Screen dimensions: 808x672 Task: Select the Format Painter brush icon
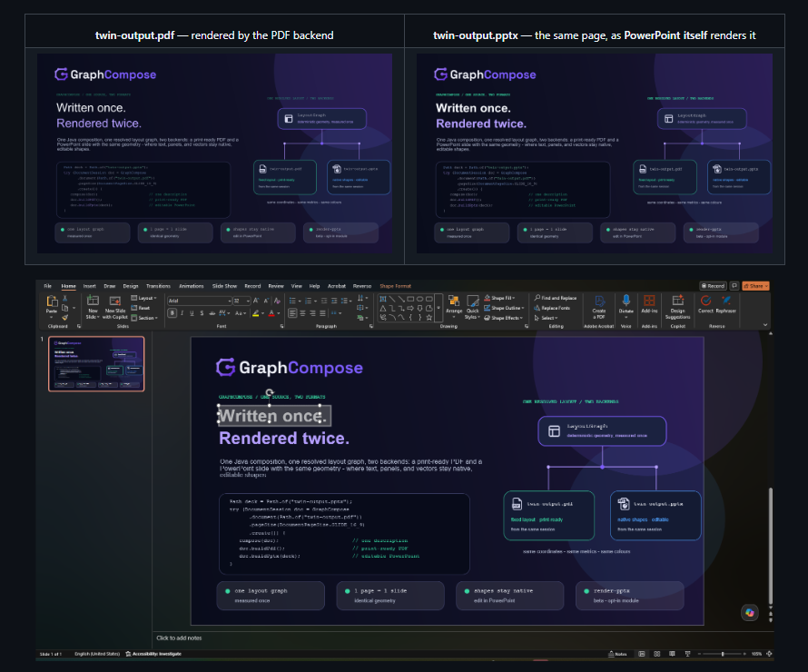pos(65,318)
